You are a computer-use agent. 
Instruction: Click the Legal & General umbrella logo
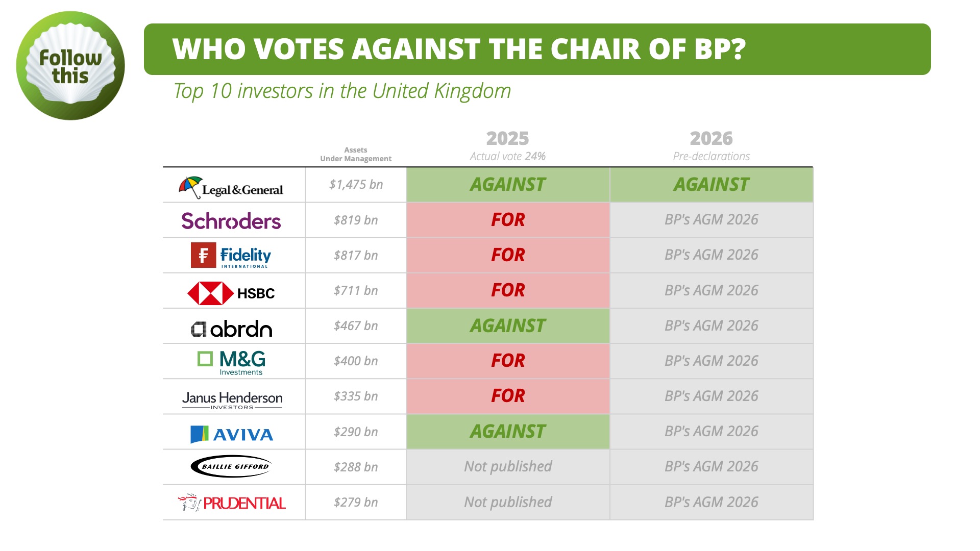tap(231, 187)
